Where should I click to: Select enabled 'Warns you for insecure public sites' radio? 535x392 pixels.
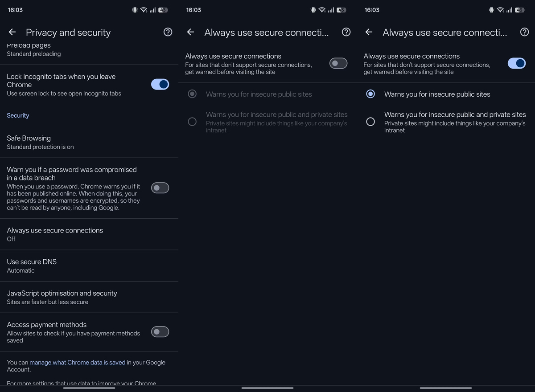[x=370, y=94]
